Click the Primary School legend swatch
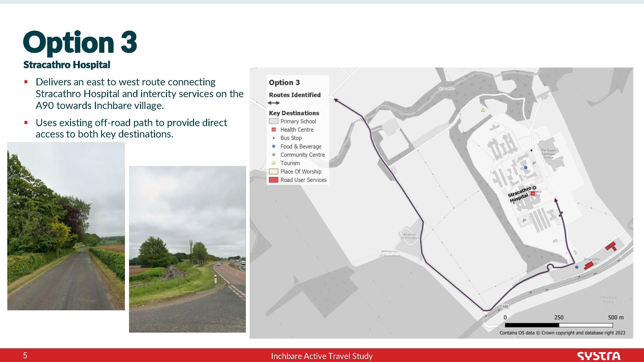The width and height of the screenshot is (644, 362). click(273, 121)
